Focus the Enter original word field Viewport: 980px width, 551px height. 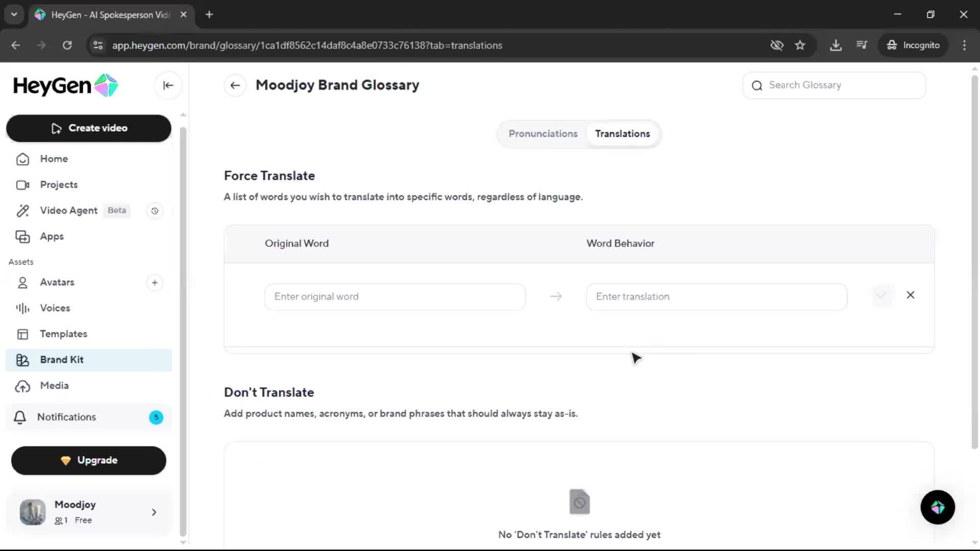point(395,297)
